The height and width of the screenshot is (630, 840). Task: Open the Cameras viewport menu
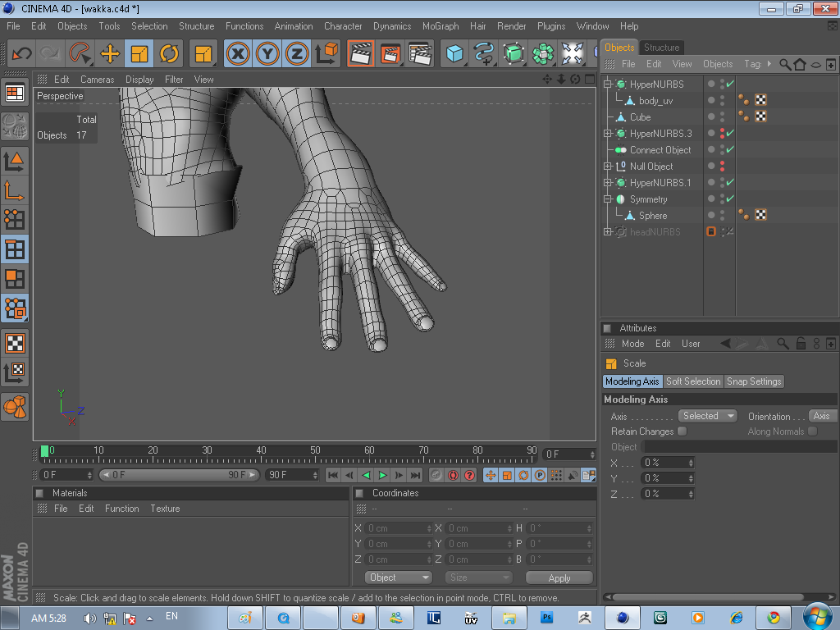[97, 80]
